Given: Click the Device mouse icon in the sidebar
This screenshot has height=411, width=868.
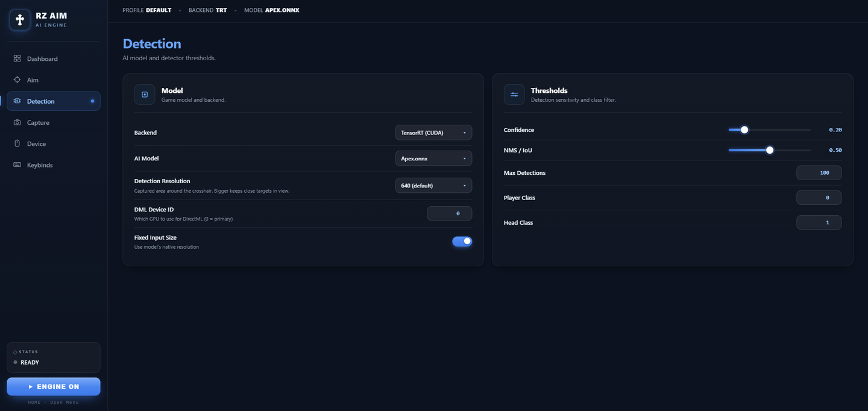Looking at the screenshot, I should point(17,143).
